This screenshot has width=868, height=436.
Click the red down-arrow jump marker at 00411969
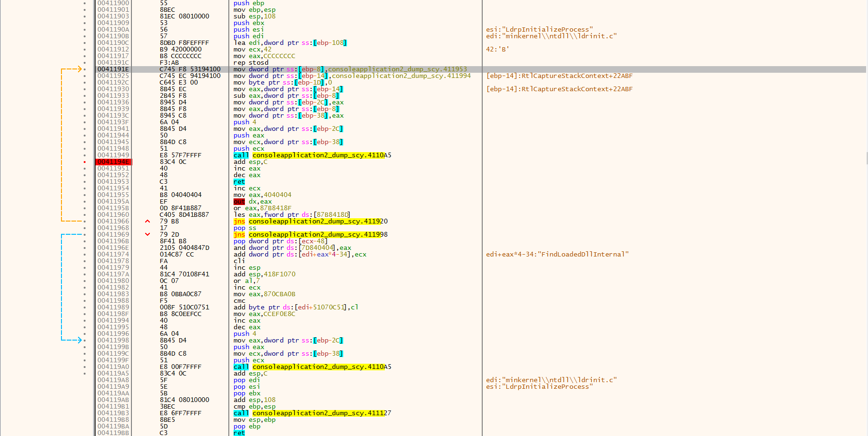148,234
